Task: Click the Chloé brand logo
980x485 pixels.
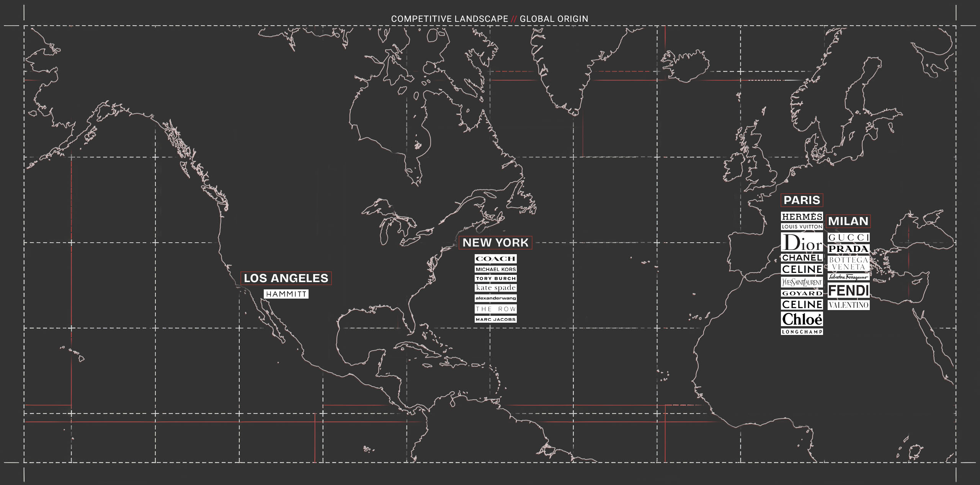Action: coord(802,319)
